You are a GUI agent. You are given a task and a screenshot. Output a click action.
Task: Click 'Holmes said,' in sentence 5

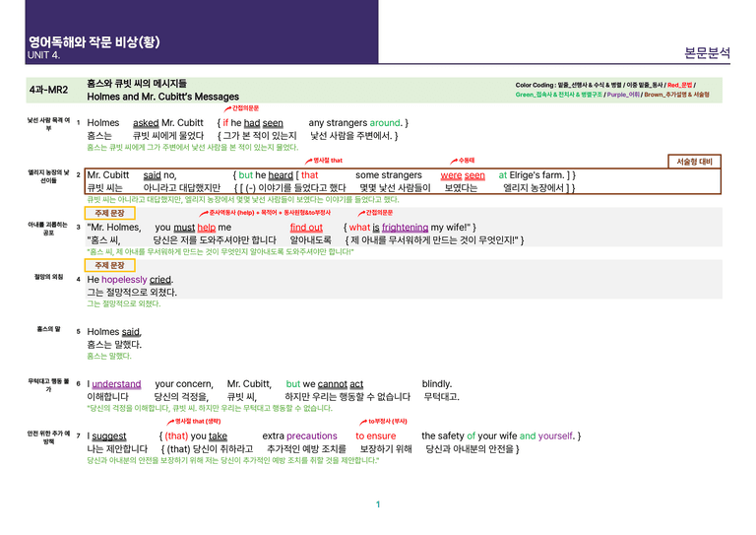tap(114, 331)
